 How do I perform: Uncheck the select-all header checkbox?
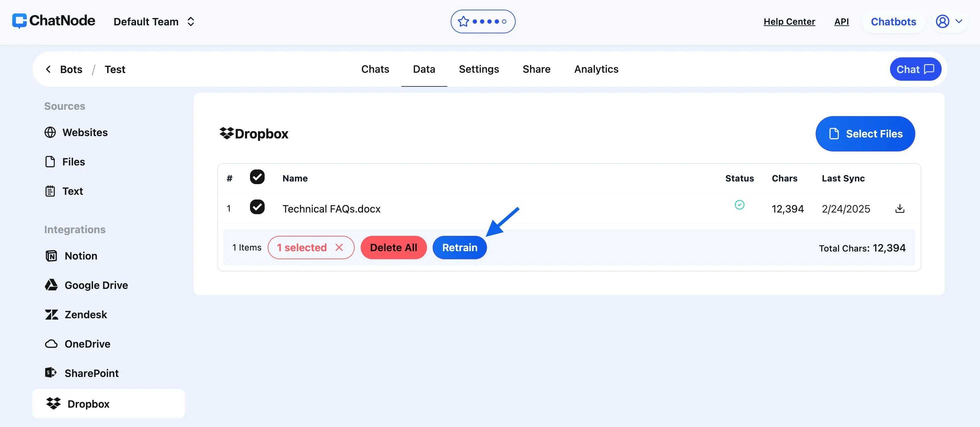257,177
